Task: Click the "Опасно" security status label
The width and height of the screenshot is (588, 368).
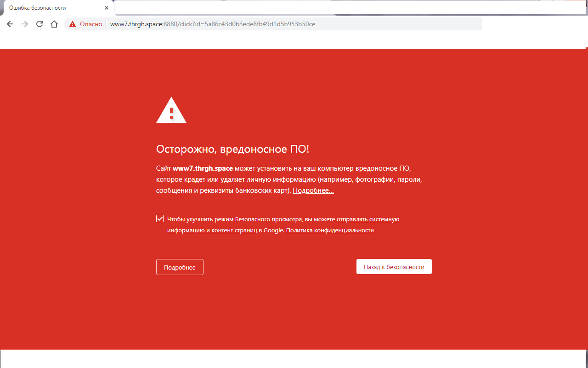Action: 90,24
